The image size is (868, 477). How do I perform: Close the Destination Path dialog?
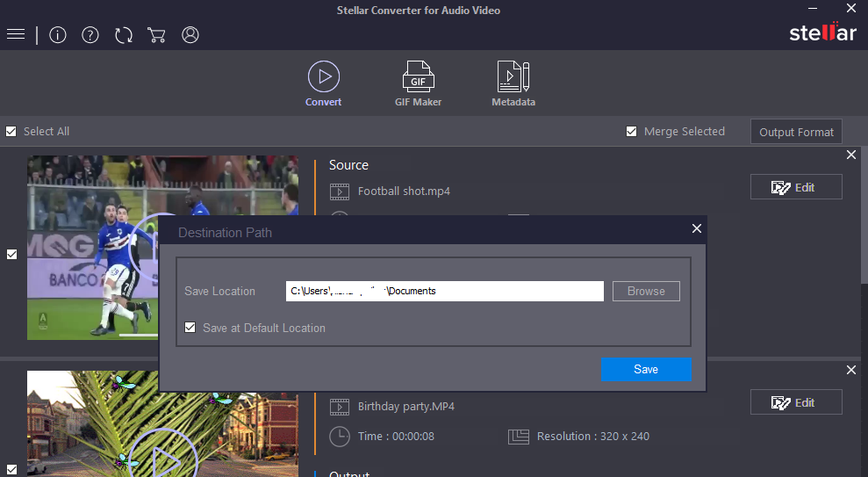(696, 228)
